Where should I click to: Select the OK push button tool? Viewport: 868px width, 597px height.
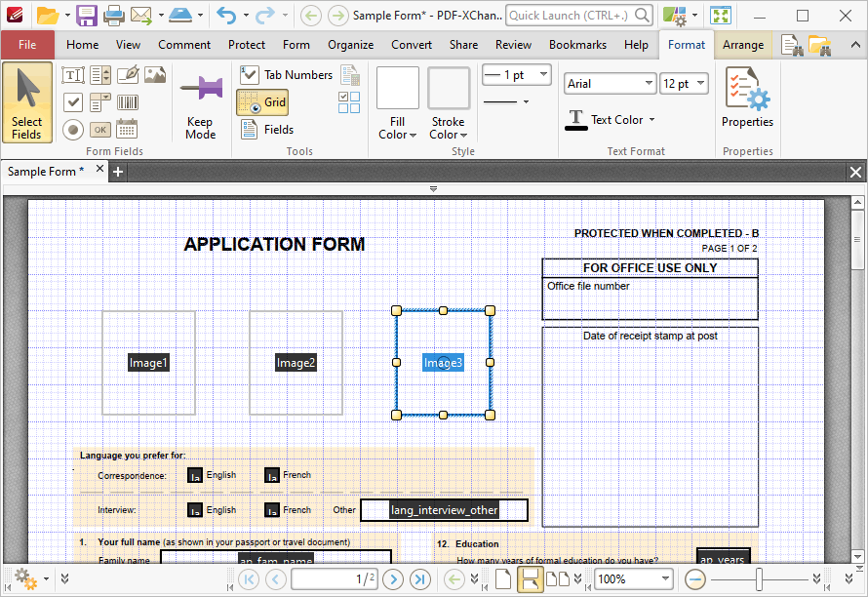(x=100, y=130)
